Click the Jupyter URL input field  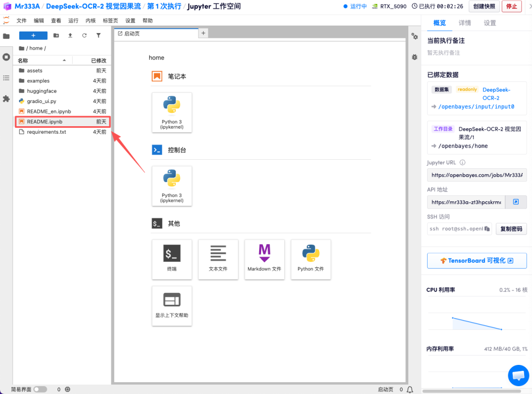pyautogui.click(x=477, y=175)
